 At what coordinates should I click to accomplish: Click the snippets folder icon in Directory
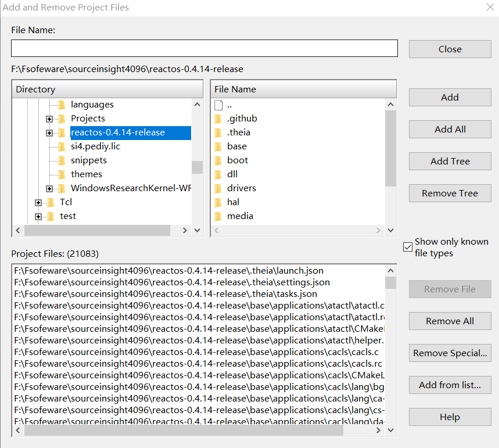[62, 160]
